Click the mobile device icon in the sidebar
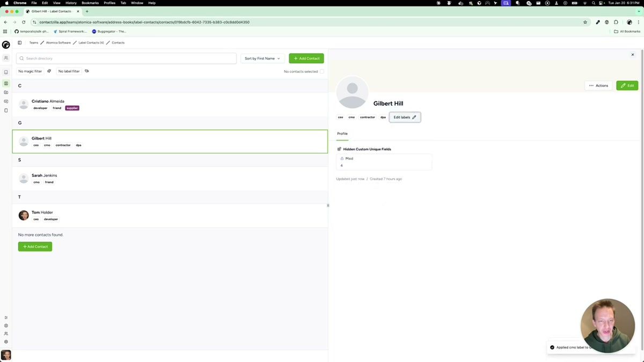 6,110
